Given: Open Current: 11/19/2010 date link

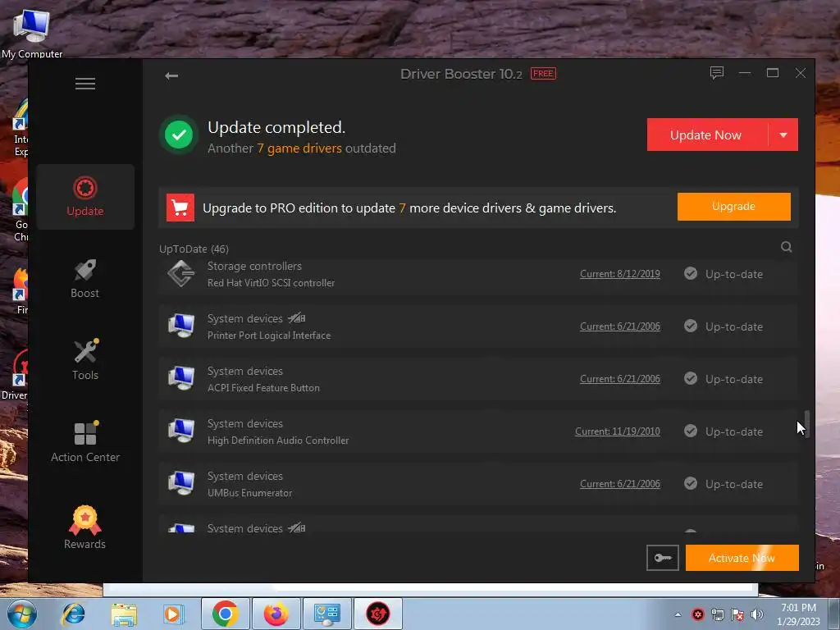Looking at the screenshot, I should coord(617,431).
